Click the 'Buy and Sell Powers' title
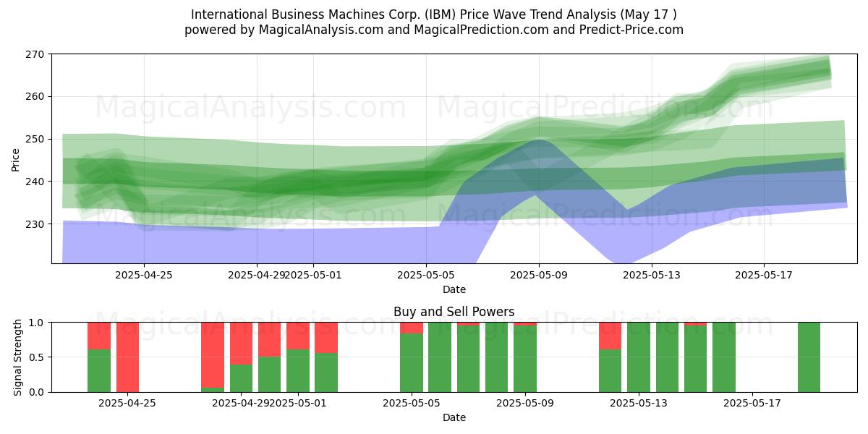 coord(454,312)
